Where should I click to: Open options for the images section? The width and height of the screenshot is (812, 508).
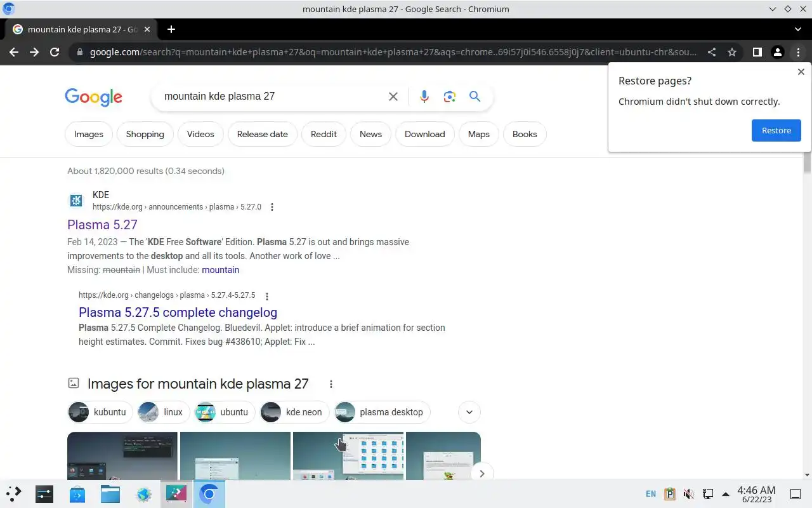click(331, 384)
